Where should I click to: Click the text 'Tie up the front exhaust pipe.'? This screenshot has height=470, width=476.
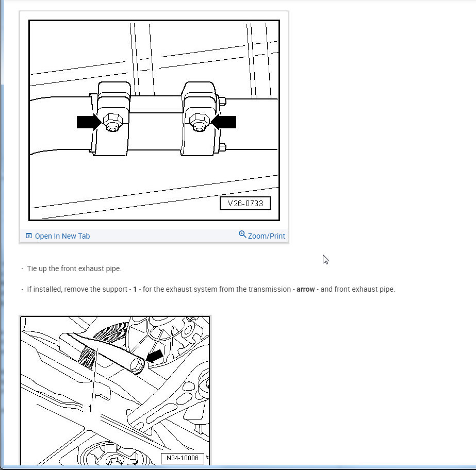pos(74,268)
